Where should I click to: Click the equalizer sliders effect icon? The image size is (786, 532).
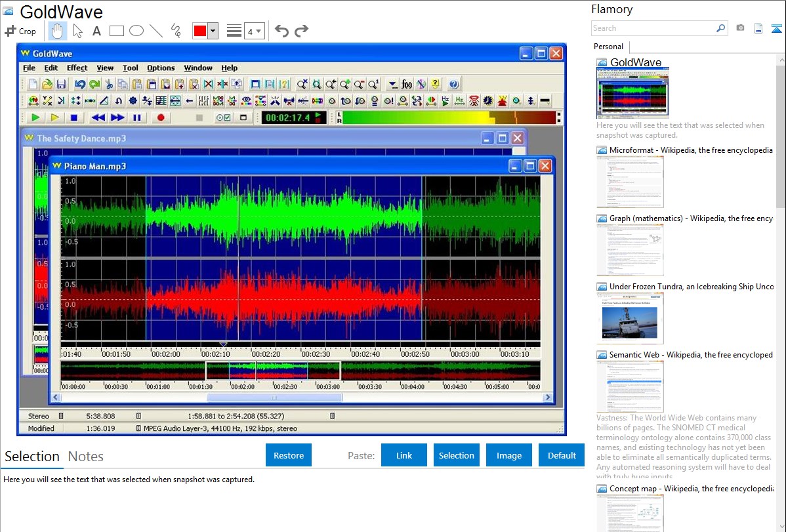click(203, 101)
